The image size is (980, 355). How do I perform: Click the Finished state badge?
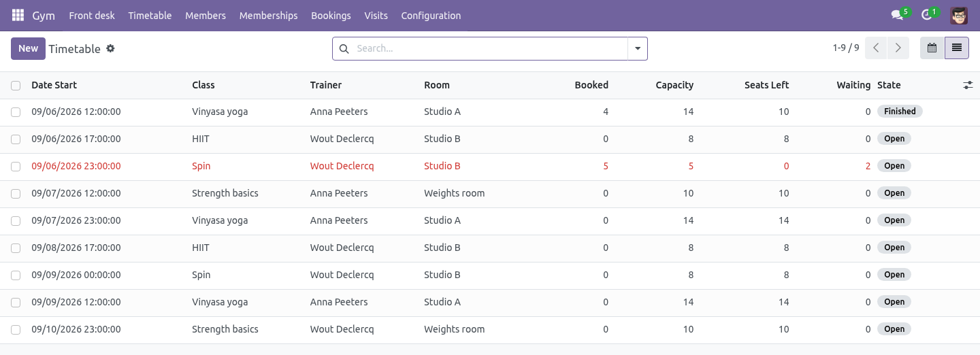(900, 112)
